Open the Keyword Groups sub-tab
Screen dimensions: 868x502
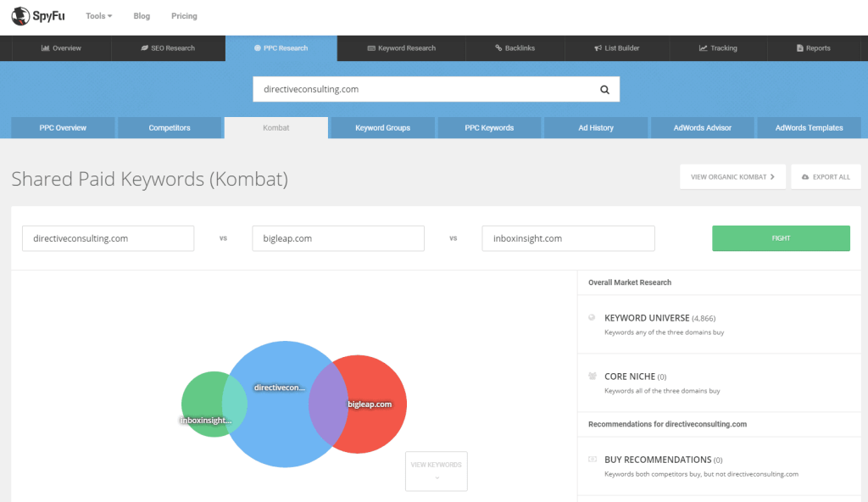click(382, 127)
